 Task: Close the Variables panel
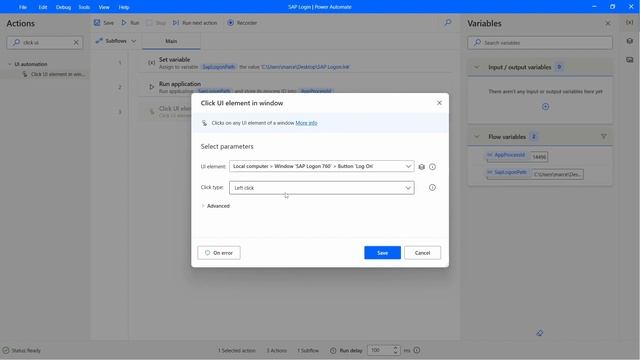(608, 23)
